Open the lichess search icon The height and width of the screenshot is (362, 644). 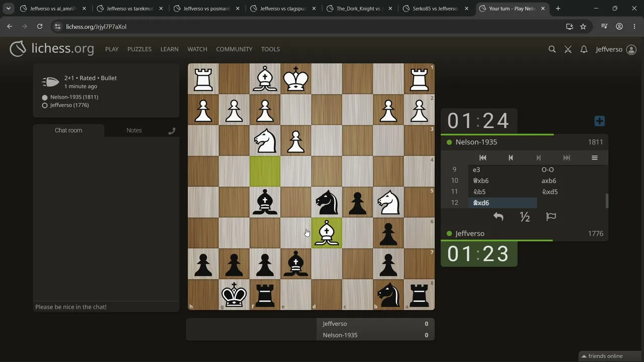click(x=552, y=49)
